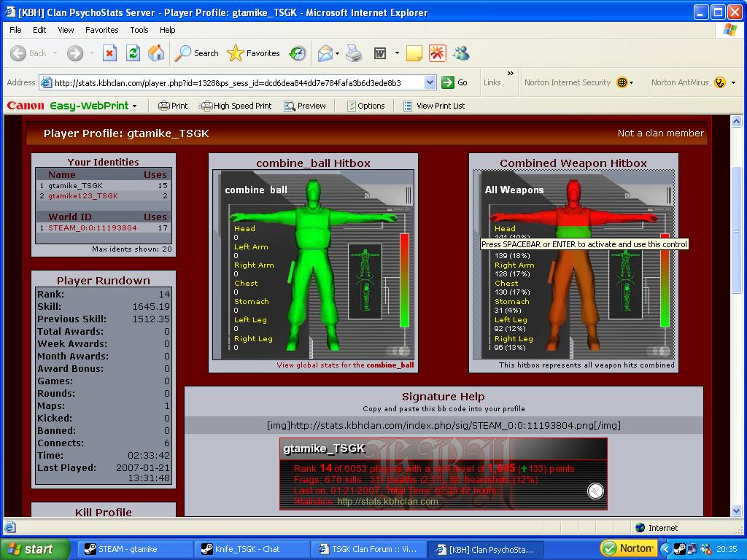Open the STEAM_0:0:11193804 World ID link
This screenshot has width=747, height=560.
93,227
